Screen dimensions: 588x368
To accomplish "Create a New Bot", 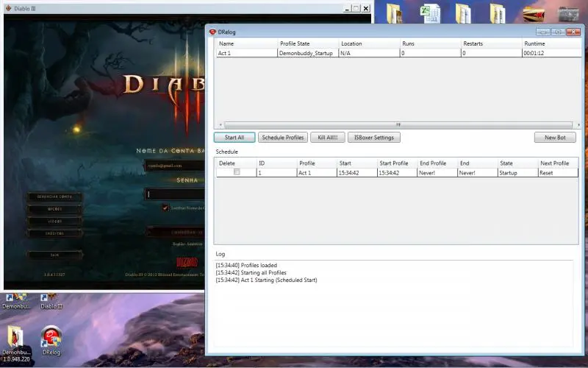I will coord(555,138).
